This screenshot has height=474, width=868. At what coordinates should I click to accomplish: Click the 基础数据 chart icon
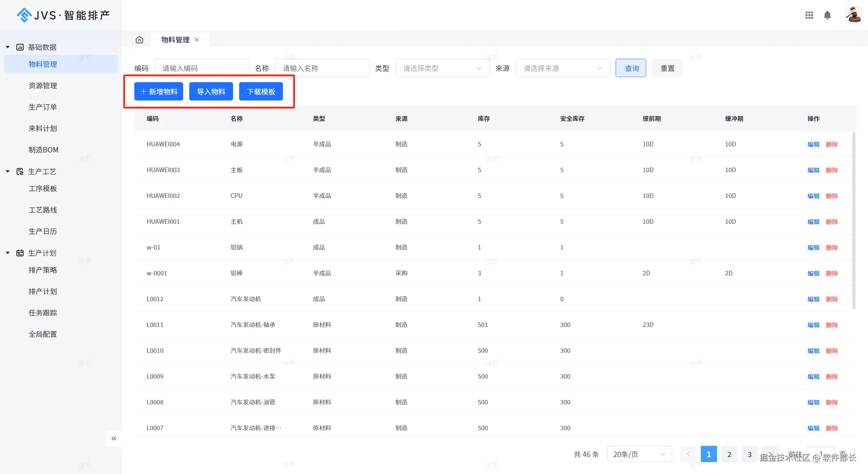[20, 47]
